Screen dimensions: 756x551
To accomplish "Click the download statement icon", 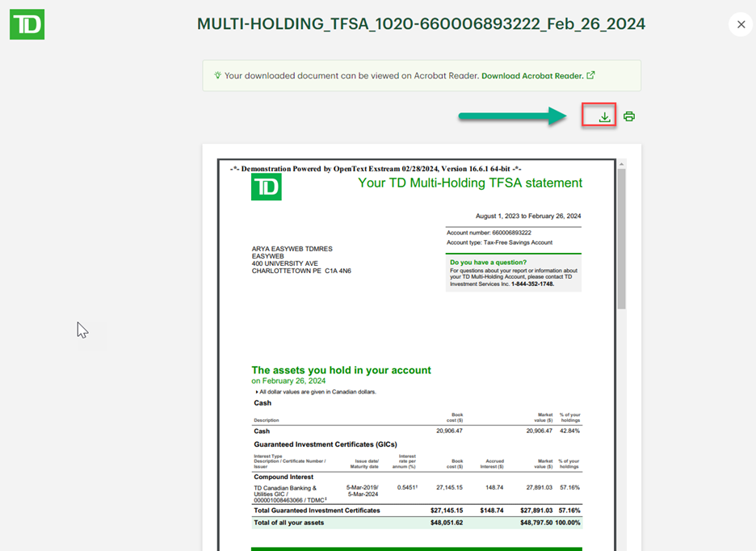I will (604, 117).
